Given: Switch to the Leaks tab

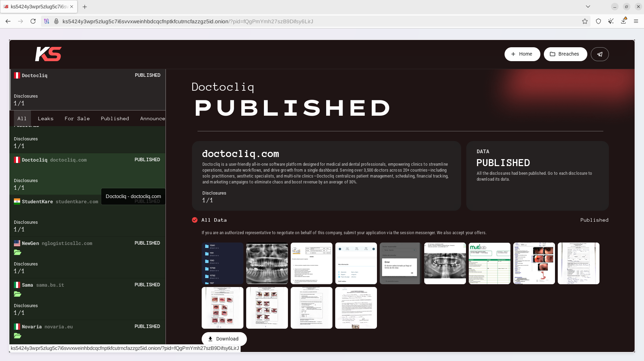Looking at the screenshot, I should 46,118.
